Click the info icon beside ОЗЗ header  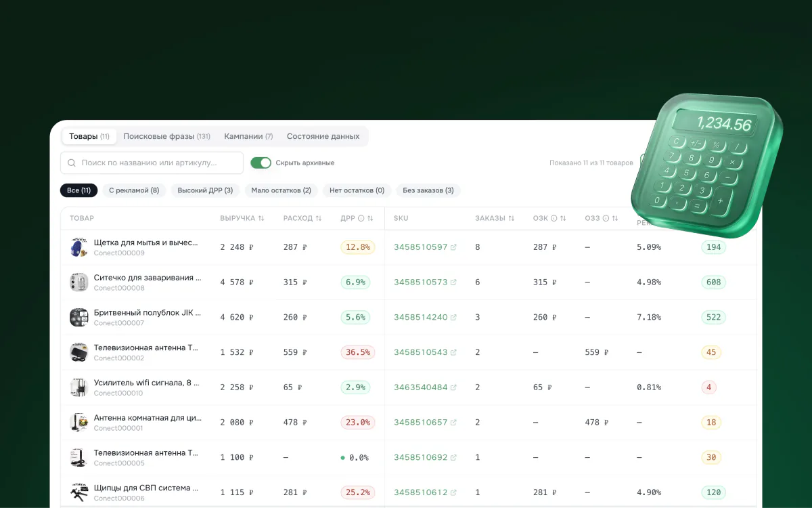coord(606,218)
